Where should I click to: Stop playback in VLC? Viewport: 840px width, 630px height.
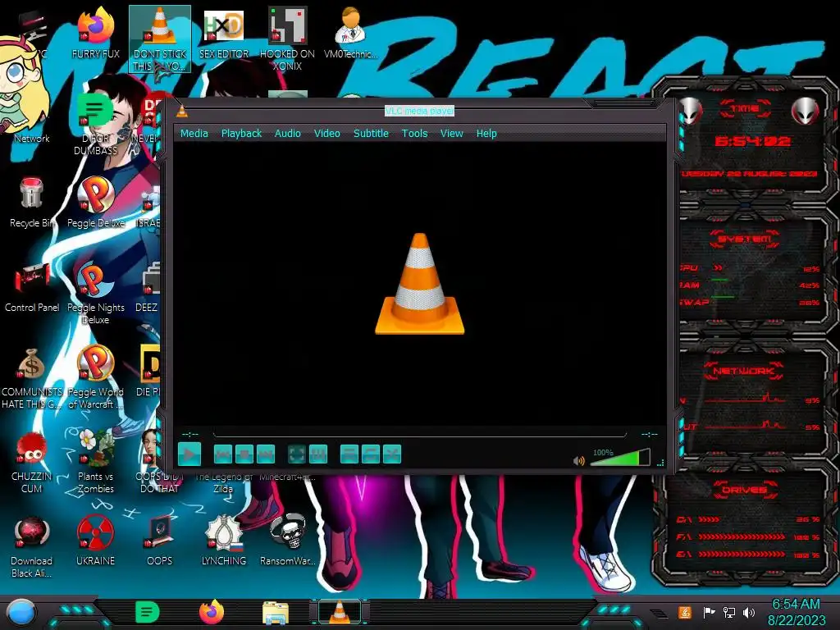point(244,454)
